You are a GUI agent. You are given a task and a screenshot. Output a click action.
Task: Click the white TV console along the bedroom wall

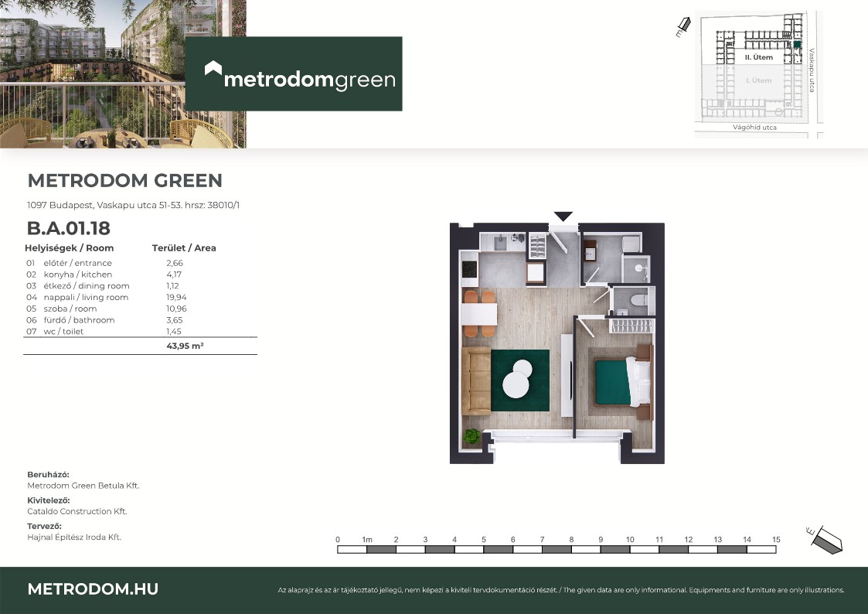[x=567, y=375]
